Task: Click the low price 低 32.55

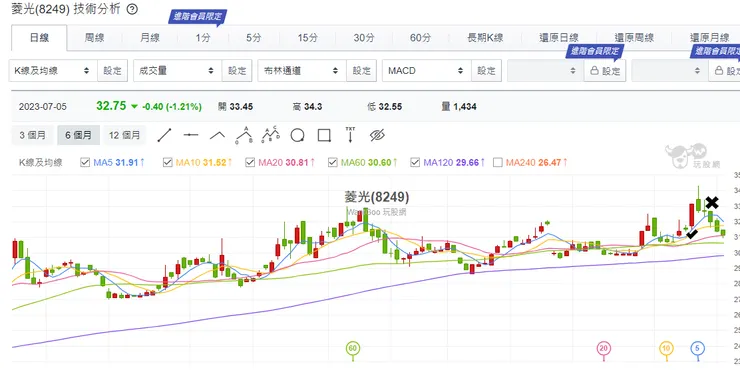Action: [x=385, y=107]
